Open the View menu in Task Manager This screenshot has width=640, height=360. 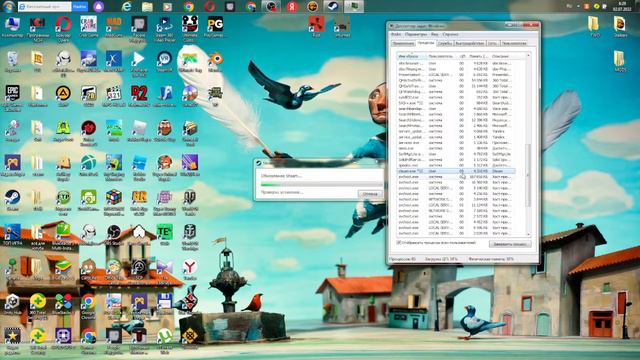tap(435, 35)
